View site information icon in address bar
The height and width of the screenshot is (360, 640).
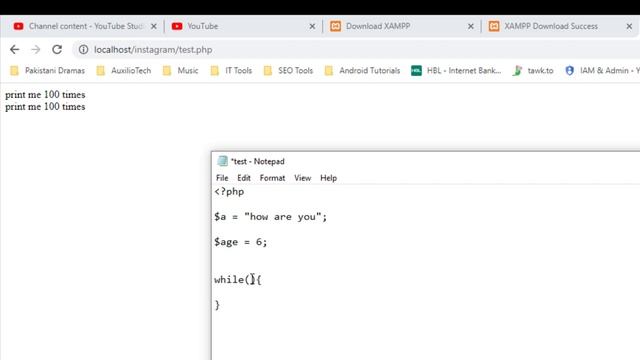[83, 50]
